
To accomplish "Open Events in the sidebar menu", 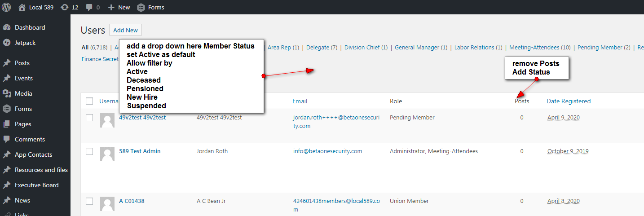I will [23, 78].
